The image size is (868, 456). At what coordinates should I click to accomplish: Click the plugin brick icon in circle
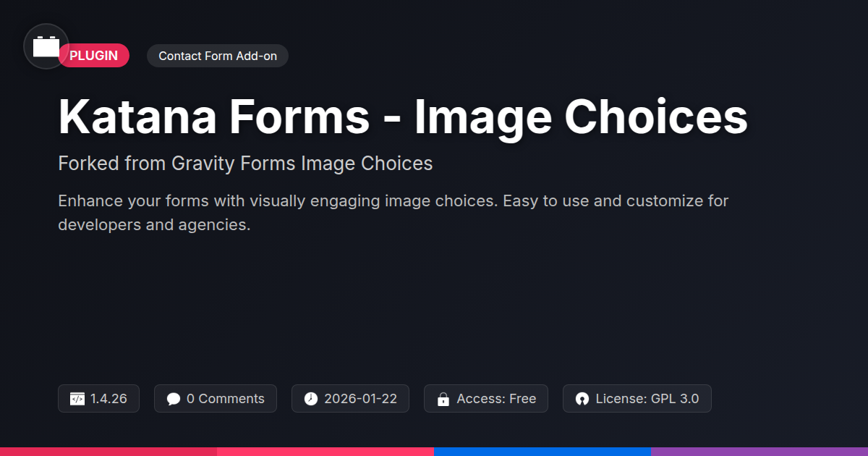[46, 46]
